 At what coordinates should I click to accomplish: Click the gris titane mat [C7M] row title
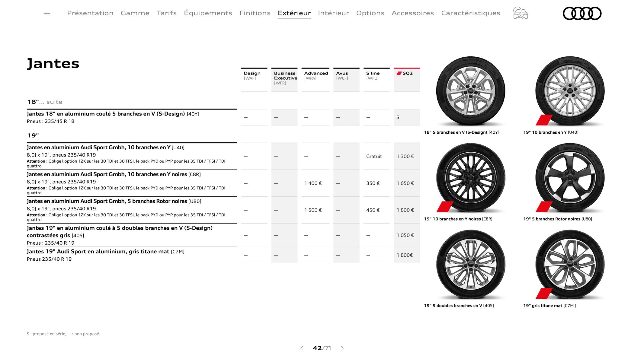pyautogui.click(x=105, y=252)
